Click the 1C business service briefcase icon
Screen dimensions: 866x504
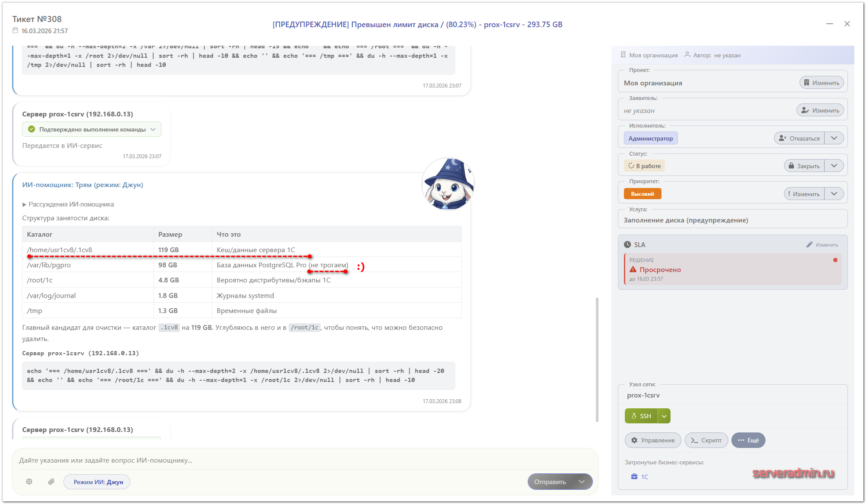pos(634,476)
